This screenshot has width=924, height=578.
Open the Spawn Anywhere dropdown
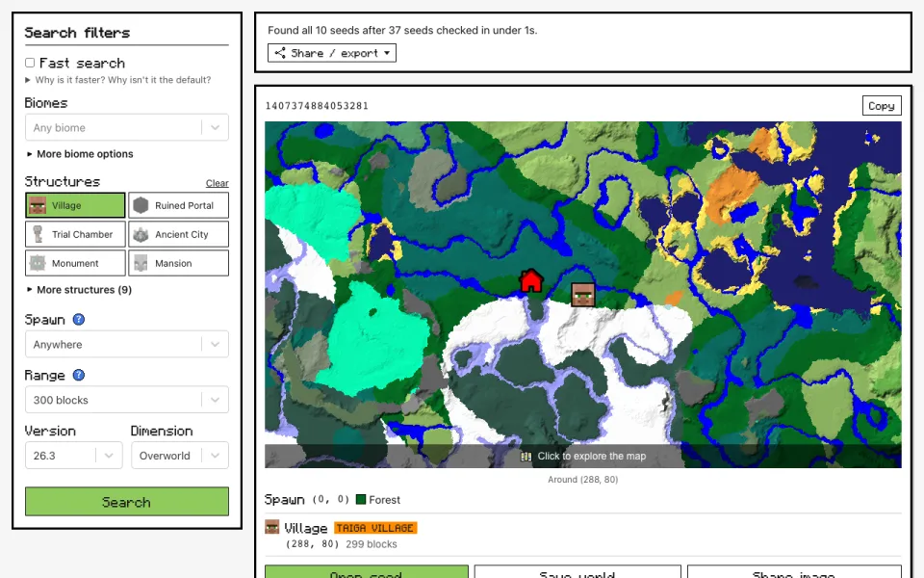pyautogui.click(x=127, y=344)
